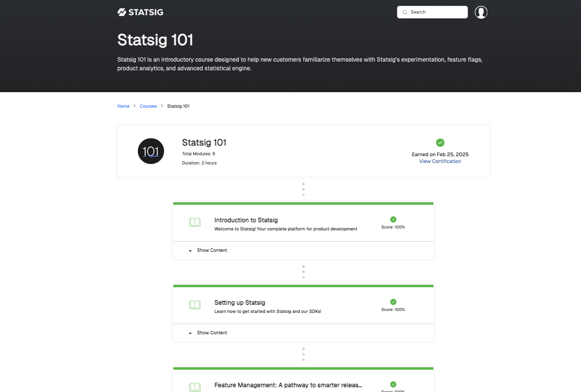Click the Welcome to Statsig module description
The width and height of the screenshot is (581, 392).
coord(286,229)
